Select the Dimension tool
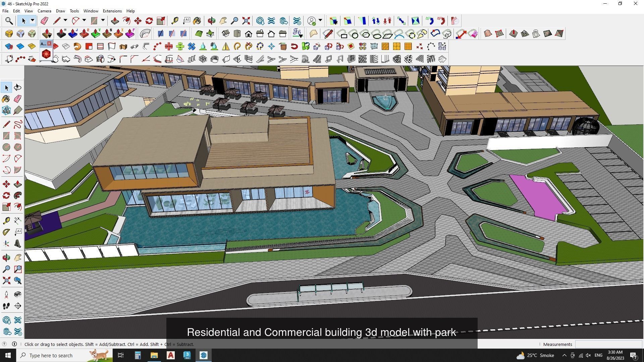Image resolution: width=644 pixels, height=362 pixels. 18,220
